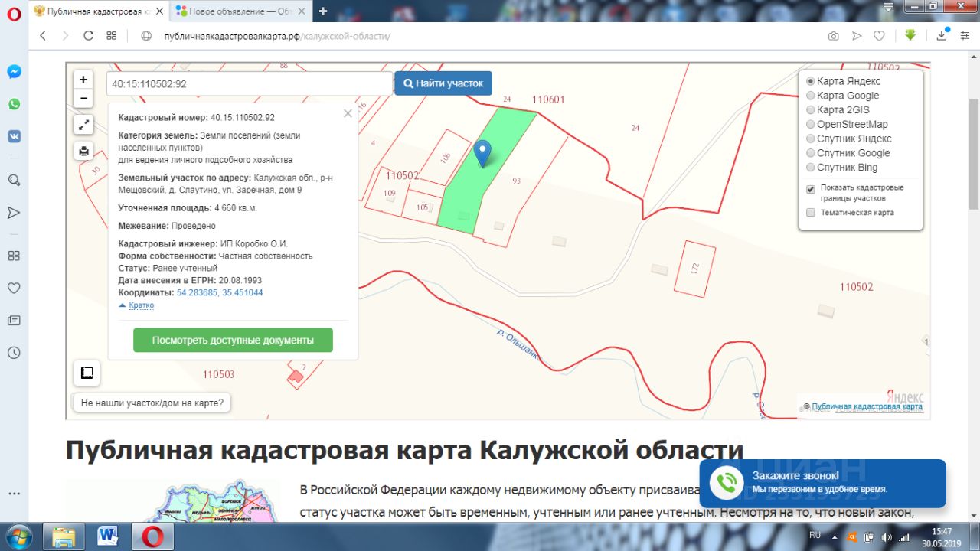This screenshot has width=980, height=551.
Task: Toggle the fullscreen map view
Action: click(83, 125)
